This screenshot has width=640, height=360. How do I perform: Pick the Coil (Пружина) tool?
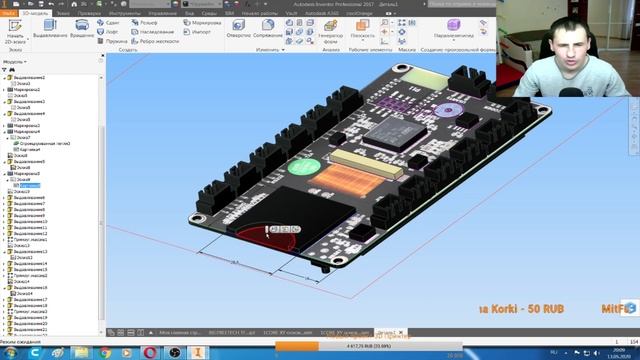click(112, 41)
